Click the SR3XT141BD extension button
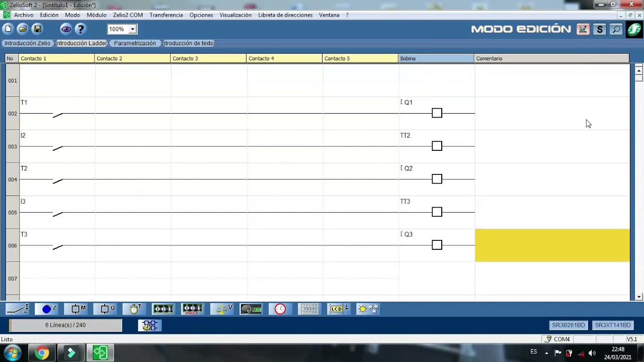The width and height of the screenshot is (644, 362). click(x=612, y=325)
